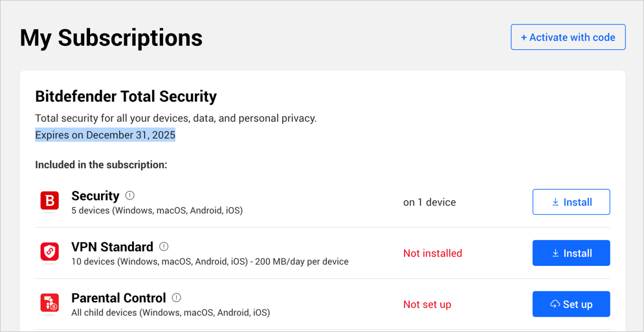Open info tooltip next to Security
This screenshot has height=332, width=644.
(x=130, y=195)
